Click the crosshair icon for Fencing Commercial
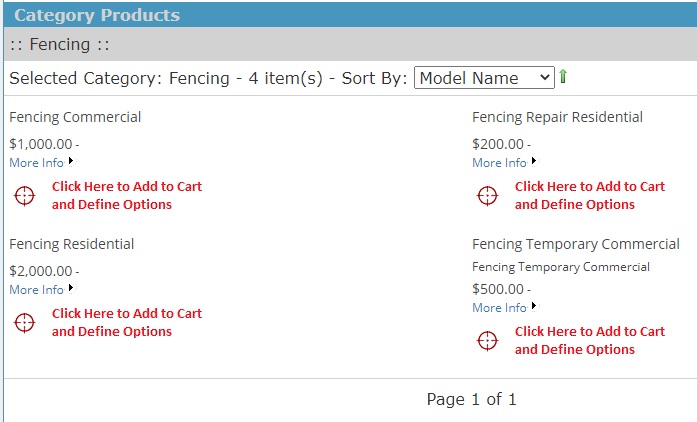Screen dimensions: 697x422 (24, 196)
